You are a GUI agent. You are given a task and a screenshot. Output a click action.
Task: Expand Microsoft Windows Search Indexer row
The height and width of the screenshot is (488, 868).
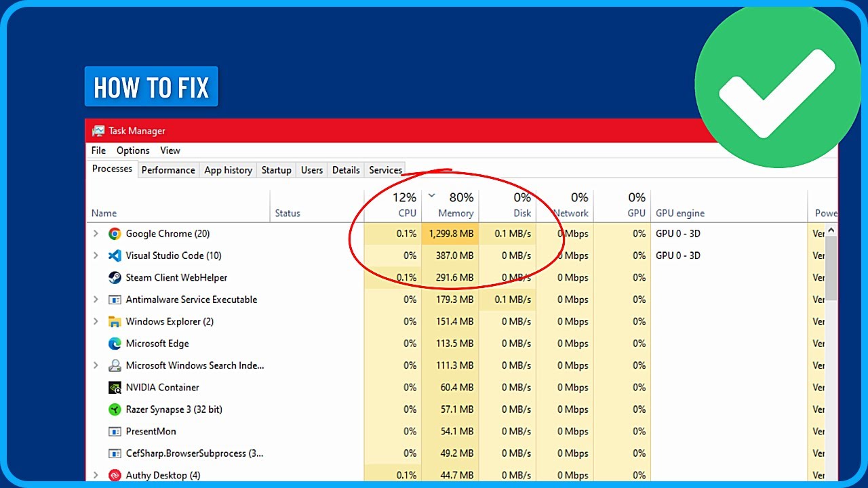[x=96, y=365]
